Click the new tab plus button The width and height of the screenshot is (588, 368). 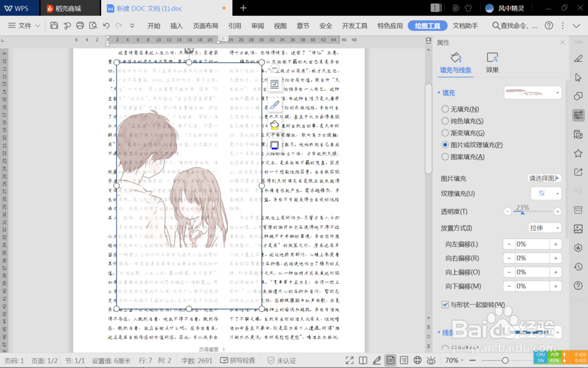[x=243, y=8]
